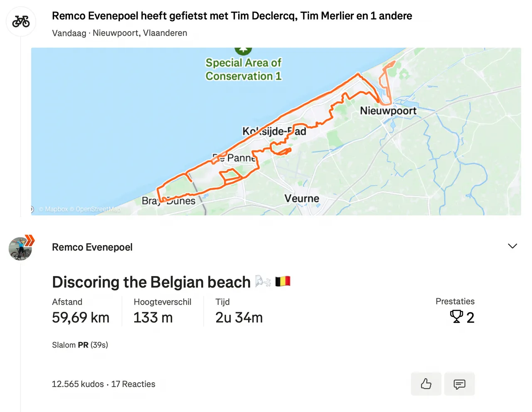Click the orange route map thumbnail

pos(276,131)
